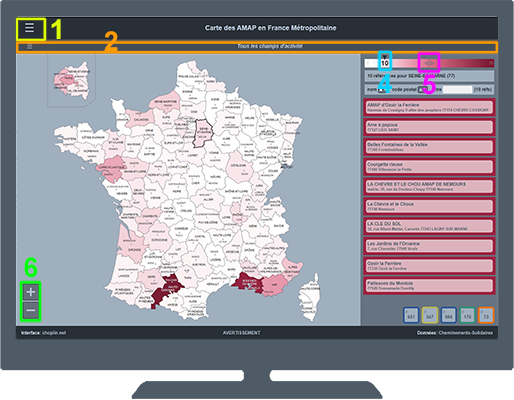Select the Finistère department on the map
The height and width of the screenshot is (400, 514).
pyautogui.click(x=69, y=138)
